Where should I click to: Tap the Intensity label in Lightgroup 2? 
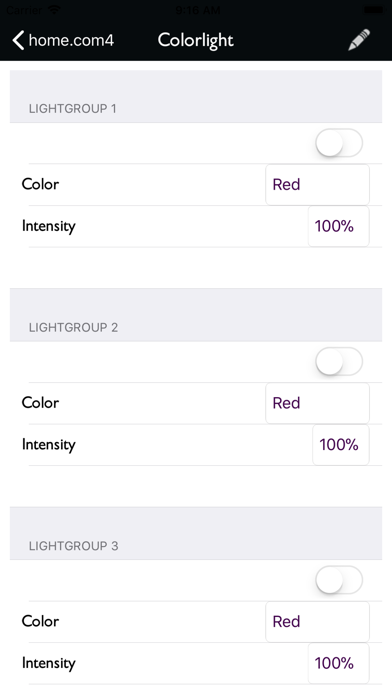tap(49, 445)
